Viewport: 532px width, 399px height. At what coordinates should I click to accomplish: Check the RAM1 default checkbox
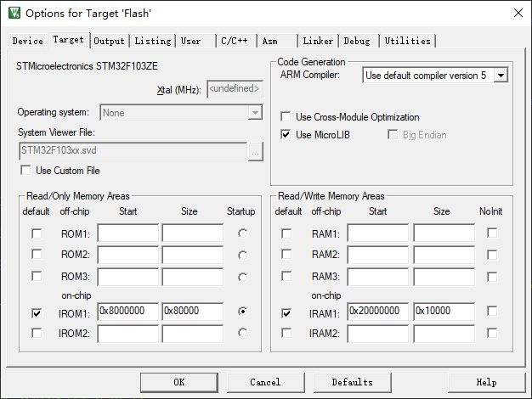point(286,233)
